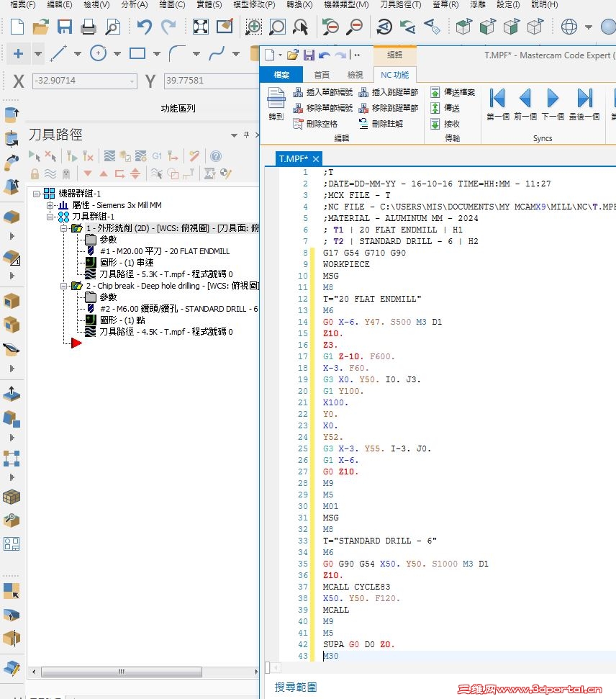Select the spline drawing tool
Image resolution: width=616 pixels, height=699 pixels.
pos(217,54)
